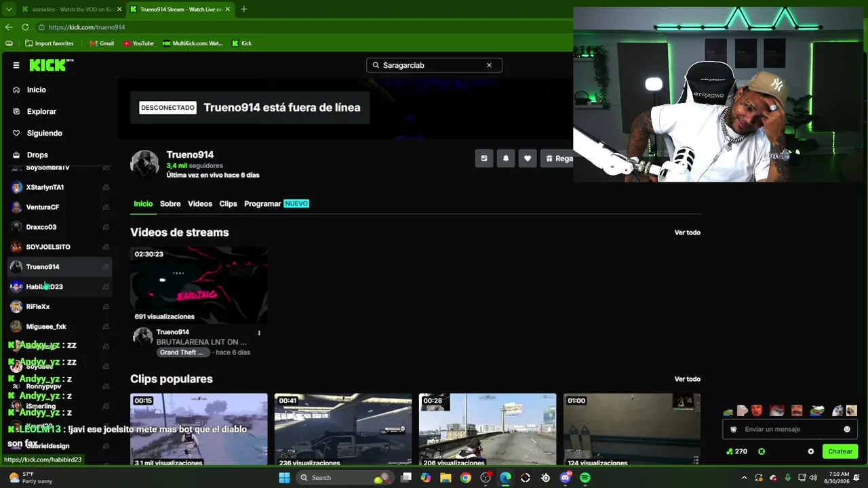This screenshot has height=488, width=868.
Task: Open Discord from the taskbar
Action: point(566,478)
